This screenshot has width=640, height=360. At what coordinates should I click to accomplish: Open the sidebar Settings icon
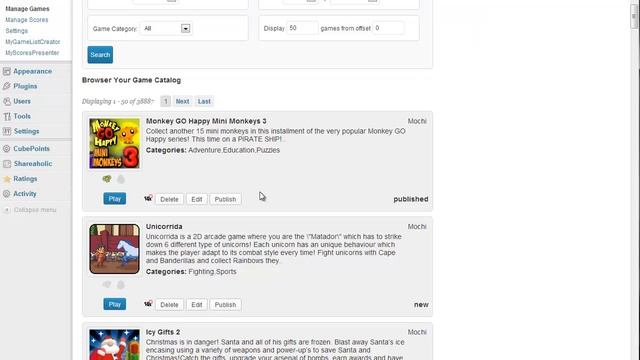click(7, 131)
